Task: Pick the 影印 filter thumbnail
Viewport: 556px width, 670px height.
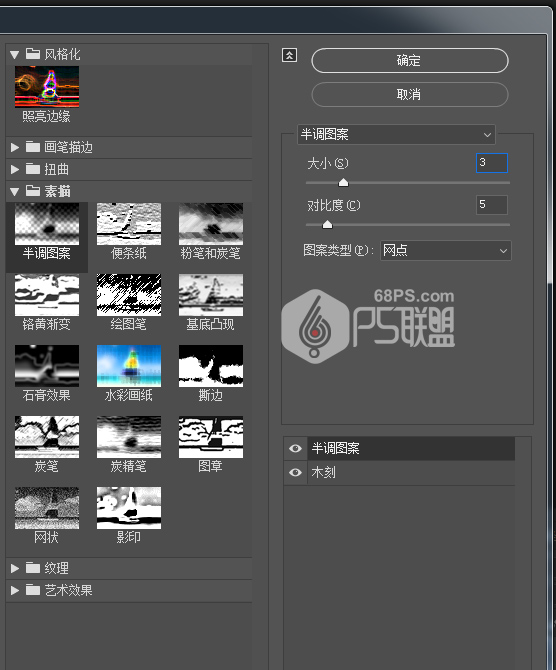Action: (129, 508)
